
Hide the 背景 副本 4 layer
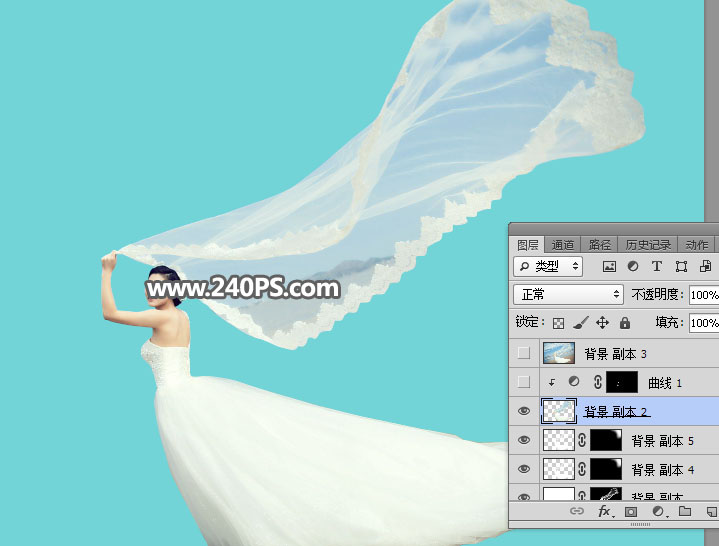[524, 469]
